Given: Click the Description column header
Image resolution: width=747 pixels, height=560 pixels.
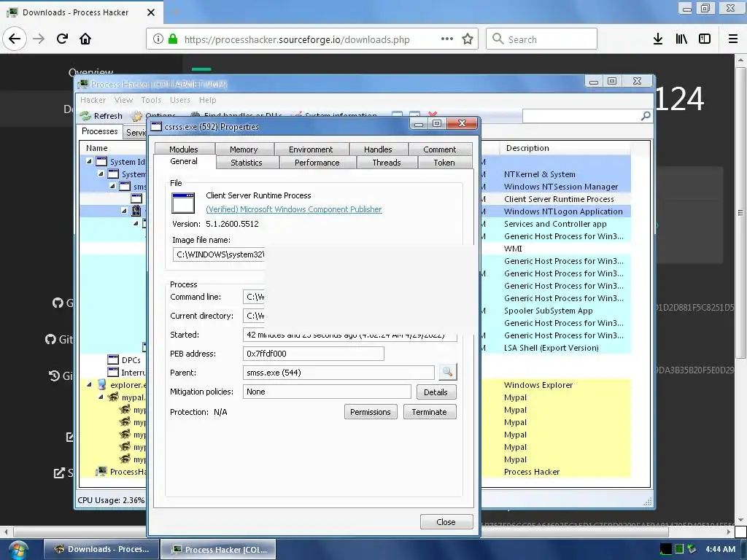Looking at the screenshot, I should tap(565, 148).
